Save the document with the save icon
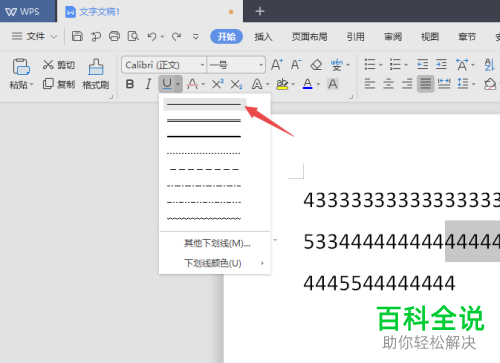Image resolution: width=500 pixels, height=363 pixels. 77,36
